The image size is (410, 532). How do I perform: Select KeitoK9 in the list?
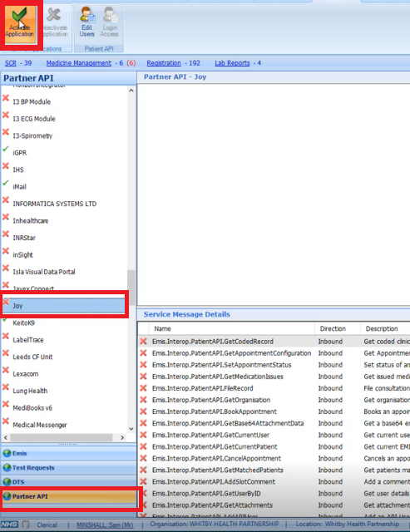[x=24, y=323]
